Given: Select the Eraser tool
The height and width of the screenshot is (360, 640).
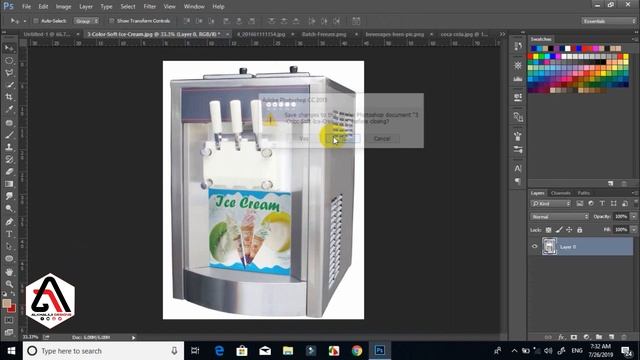Looking at the screenshot, I should (9, 171).
